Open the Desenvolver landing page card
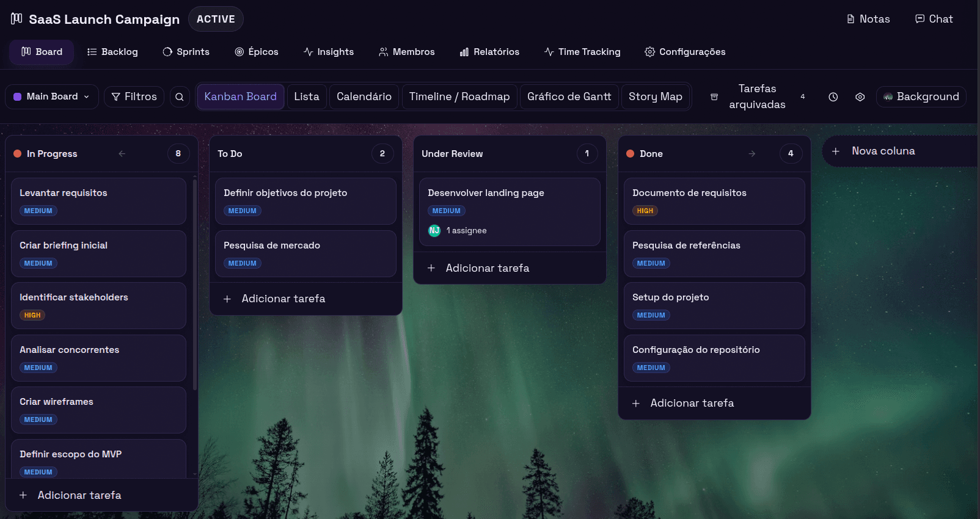 [x=510, y=212]
